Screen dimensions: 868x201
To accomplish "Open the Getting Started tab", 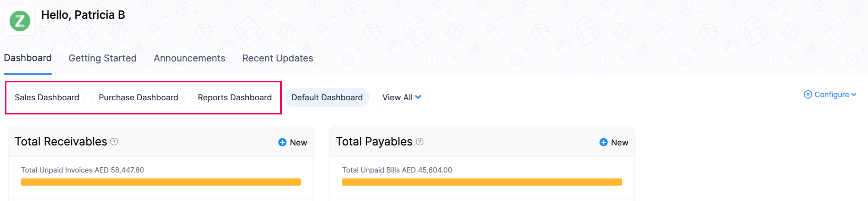I will pos(103,58).
